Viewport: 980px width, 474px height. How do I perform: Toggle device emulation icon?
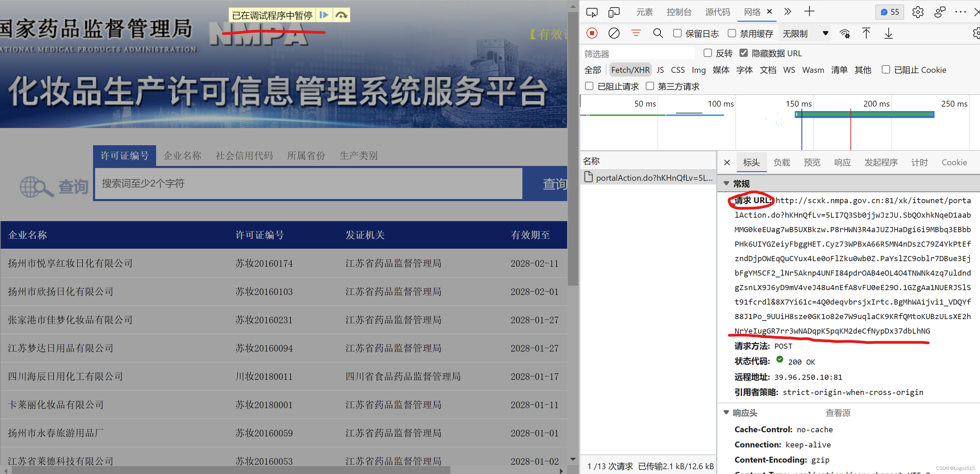point(614,12)
